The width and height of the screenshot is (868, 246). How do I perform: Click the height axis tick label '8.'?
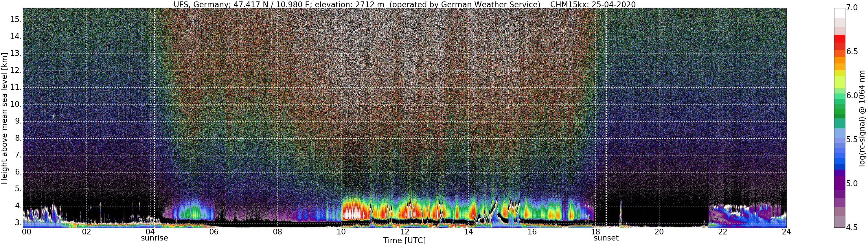point(19,138)
